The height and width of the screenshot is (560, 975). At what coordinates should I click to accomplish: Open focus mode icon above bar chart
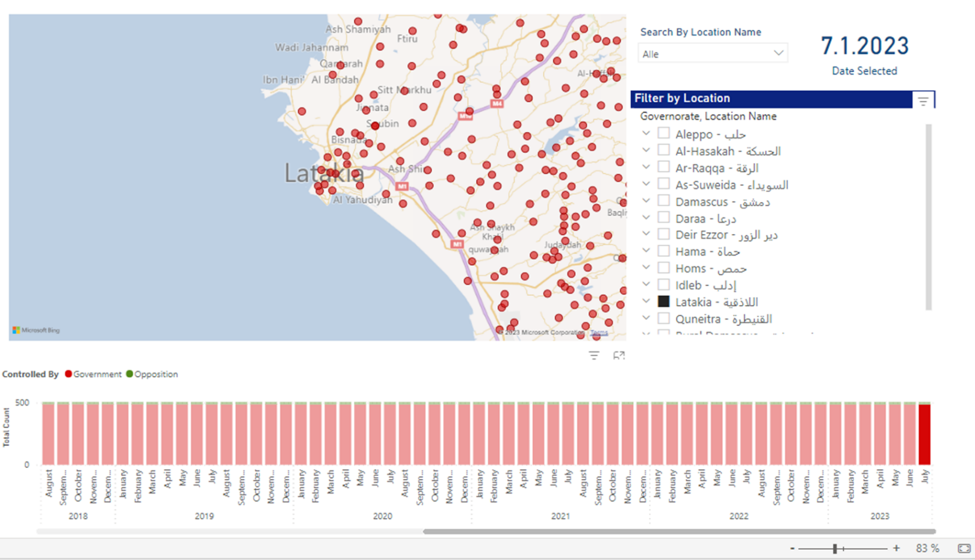[619, 355]
